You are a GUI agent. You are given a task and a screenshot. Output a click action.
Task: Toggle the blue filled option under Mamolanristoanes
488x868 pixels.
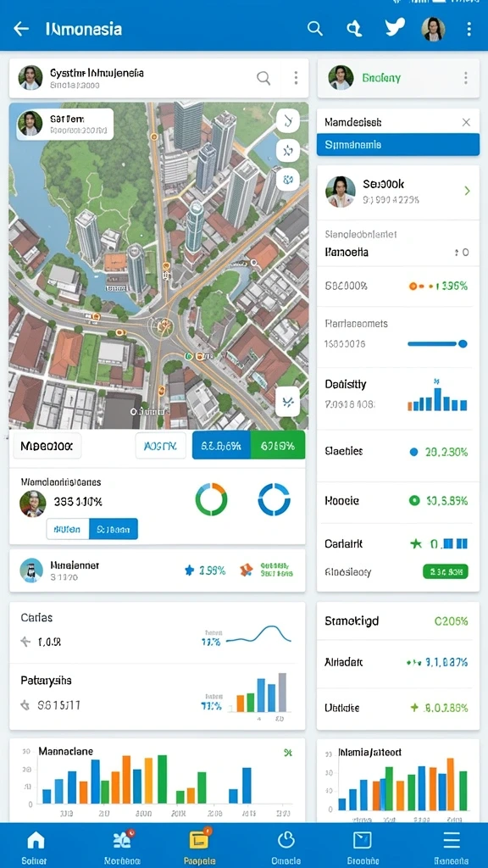coord(114,529)
